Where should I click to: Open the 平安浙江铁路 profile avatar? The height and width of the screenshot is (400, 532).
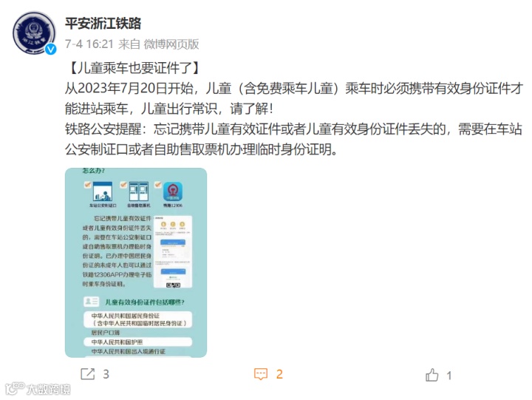click(x=34, y=33)
